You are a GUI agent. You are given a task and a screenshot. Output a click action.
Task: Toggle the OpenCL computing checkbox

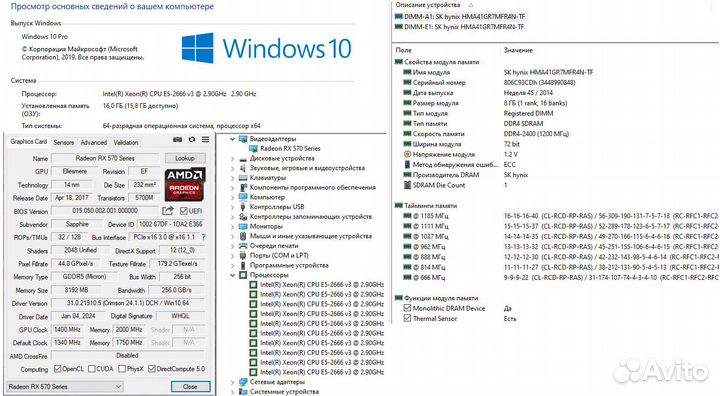pyautogui.click(x=57, y=369)
